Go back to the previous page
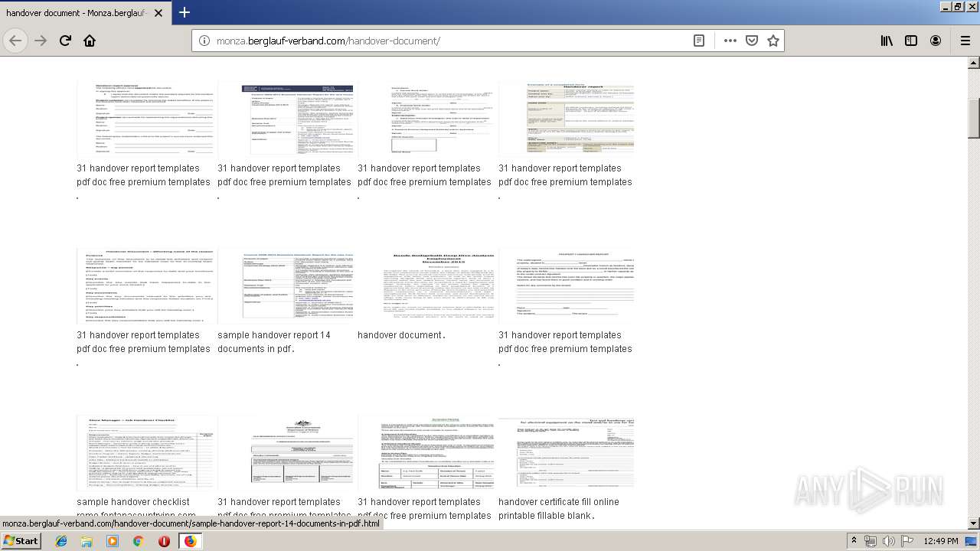The height and width of the screenshot is (551, 980). 15,41
